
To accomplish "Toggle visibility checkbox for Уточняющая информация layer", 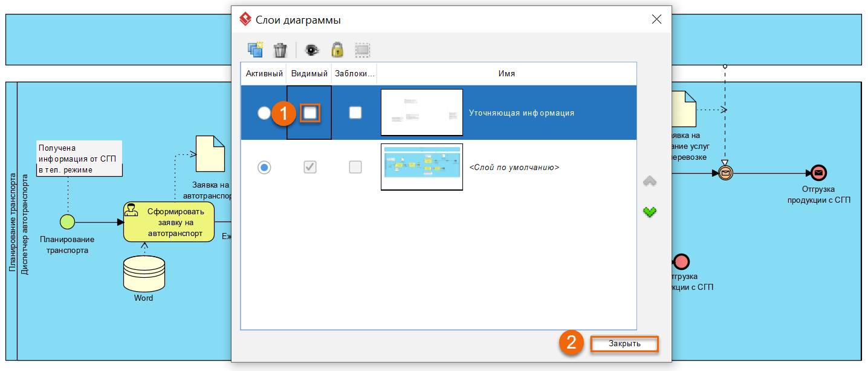I will click(309, 113).
